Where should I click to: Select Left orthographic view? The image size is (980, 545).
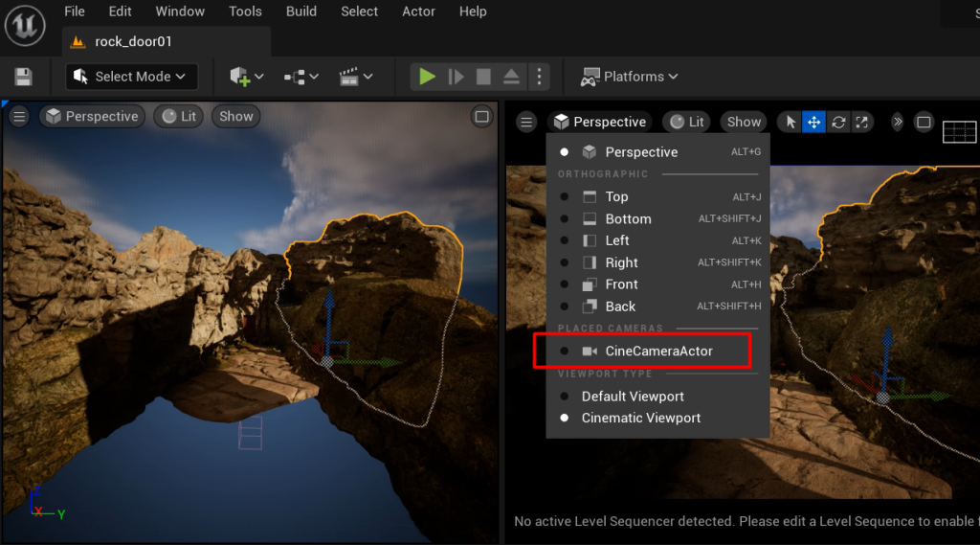[x=658, y=240]
